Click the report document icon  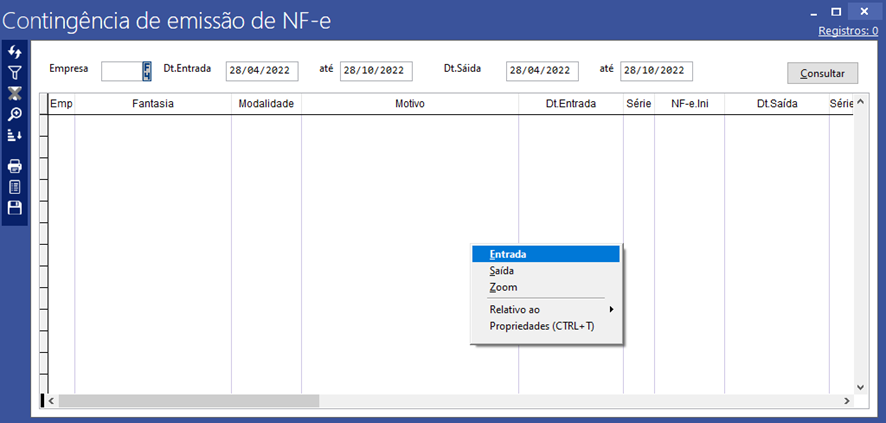click(x=15, y=187)
